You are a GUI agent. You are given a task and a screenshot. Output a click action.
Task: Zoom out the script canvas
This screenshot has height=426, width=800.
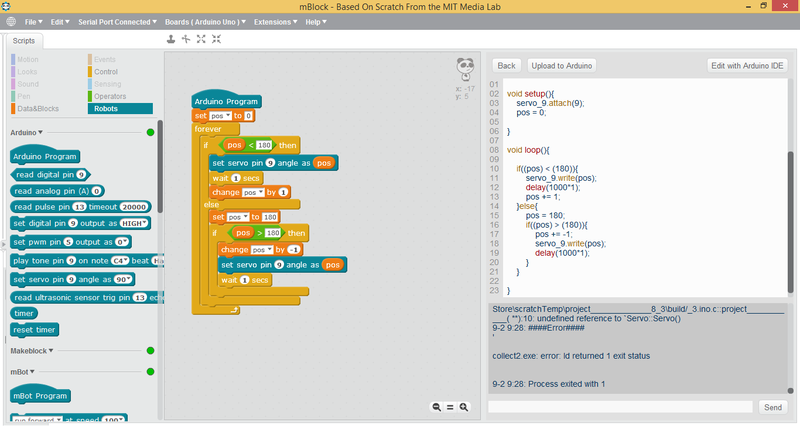(437, 407)
